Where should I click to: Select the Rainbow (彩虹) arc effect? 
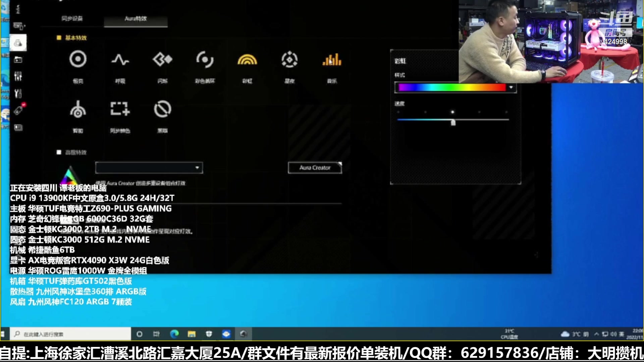[247, 60]
